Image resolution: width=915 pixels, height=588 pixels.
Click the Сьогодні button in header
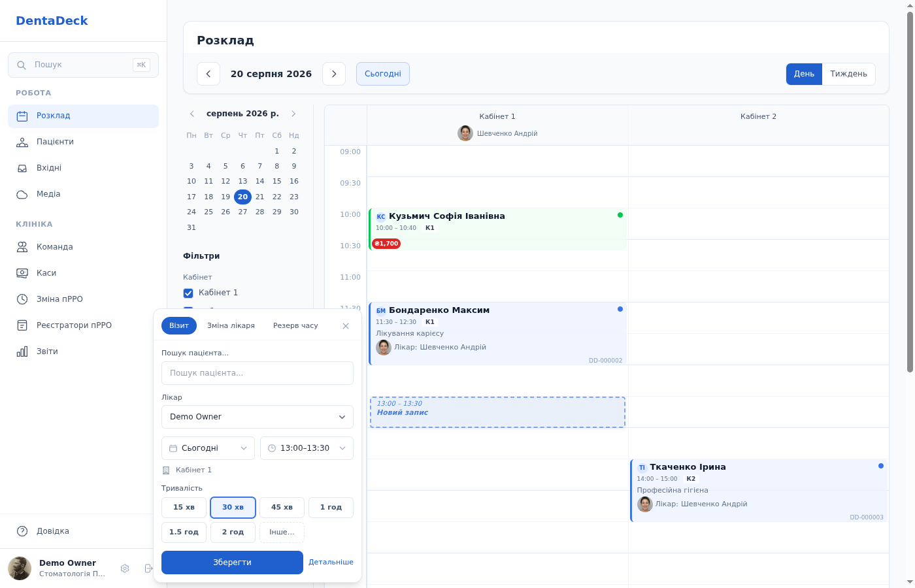[383, 74]
